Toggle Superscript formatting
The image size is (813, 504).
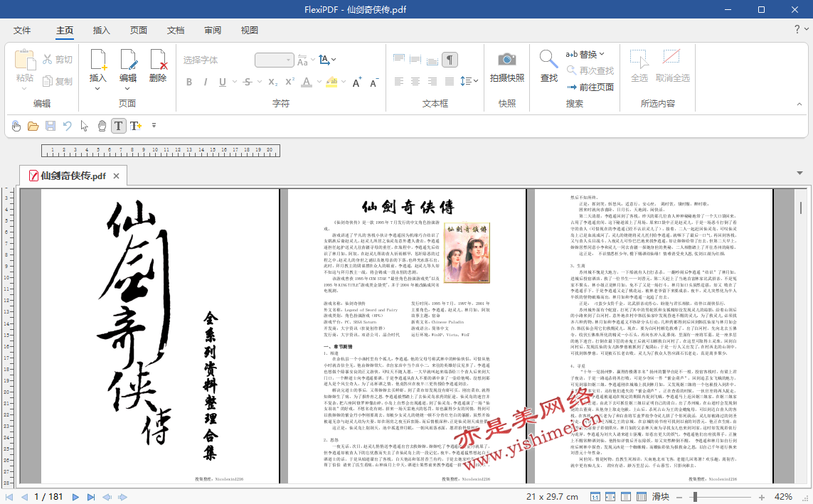point(289,81)
